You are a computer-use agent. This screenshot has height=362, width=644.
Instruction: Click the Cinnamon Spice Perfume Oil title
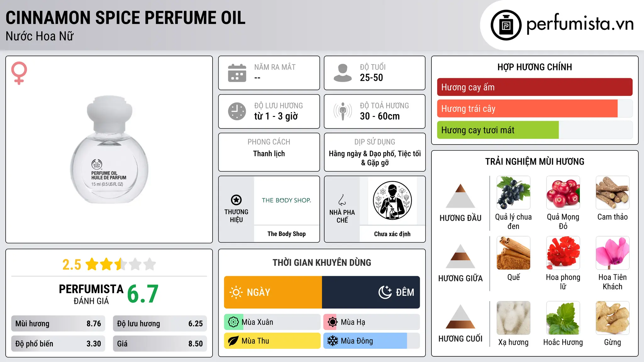[x=125, y=18]
